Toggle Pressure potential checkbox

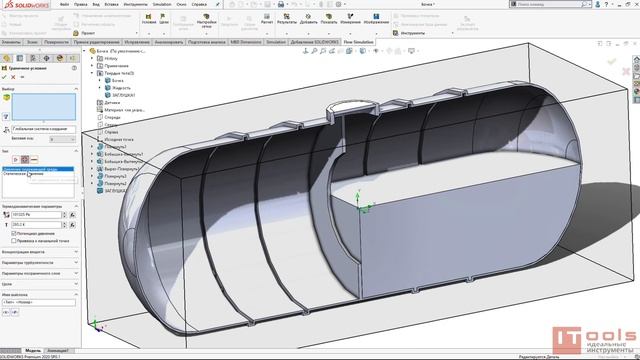tap(14, 233)
